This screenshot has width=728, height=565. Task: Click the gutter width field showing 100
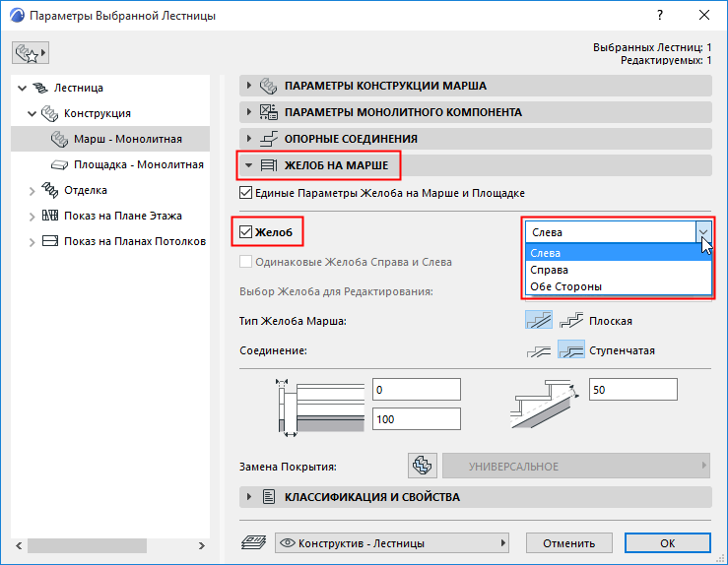(417, 419)
